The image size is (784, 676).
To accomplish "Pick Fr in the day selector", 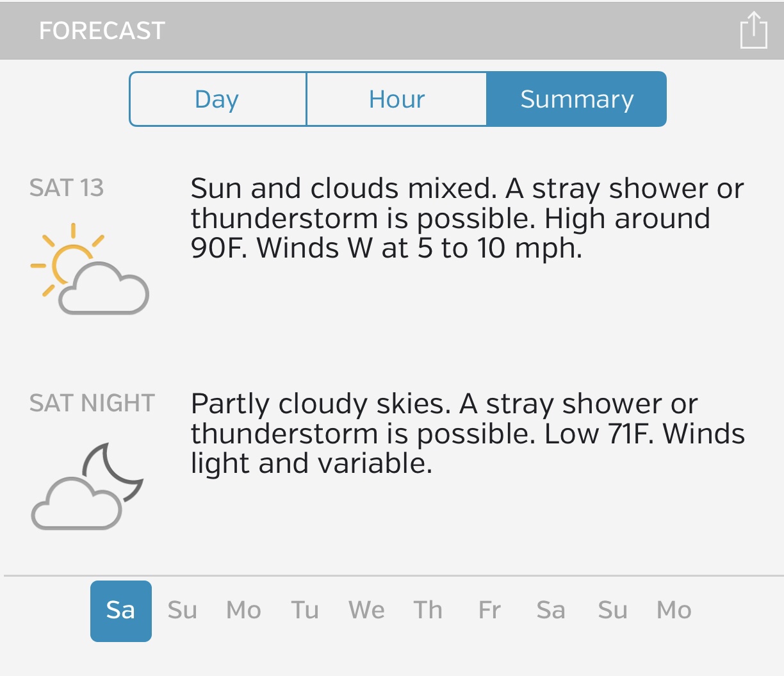I will 489,611.
